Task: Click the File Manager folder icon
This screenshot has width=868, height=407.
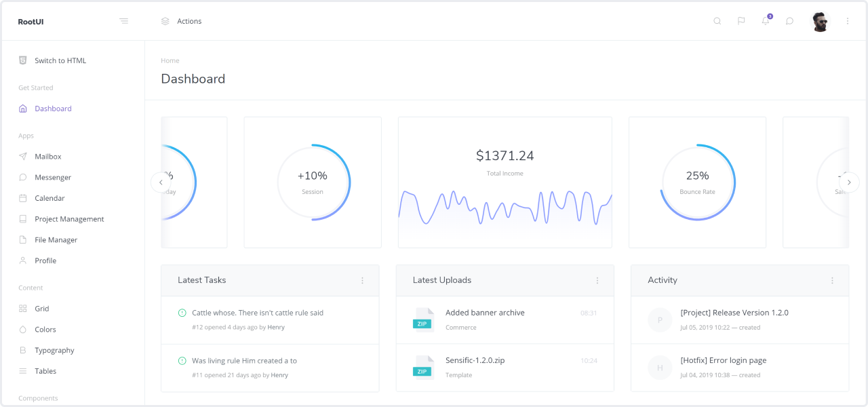Action: coord(23,240)
